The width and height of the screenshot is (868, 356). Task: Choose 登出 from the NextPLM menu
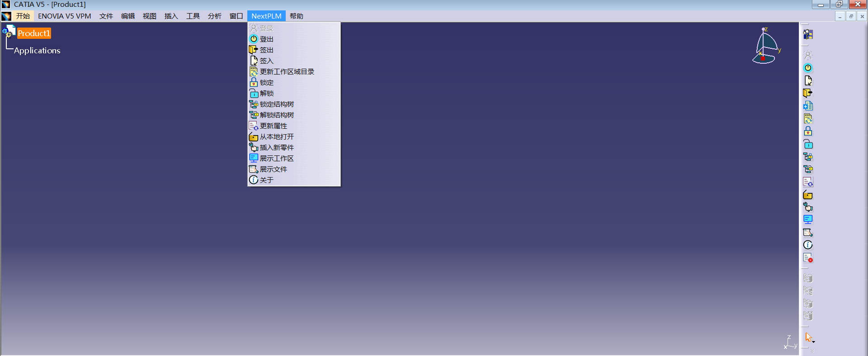(294, 39)
